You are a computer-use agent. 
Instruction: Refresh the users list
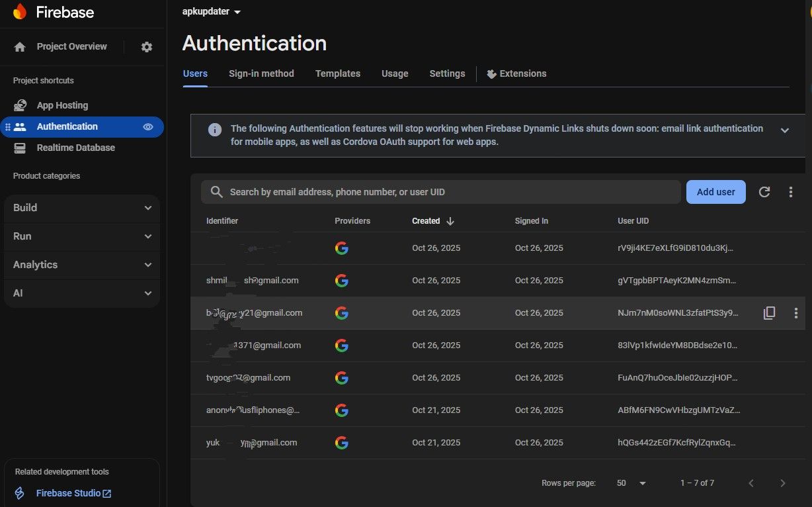764,192
